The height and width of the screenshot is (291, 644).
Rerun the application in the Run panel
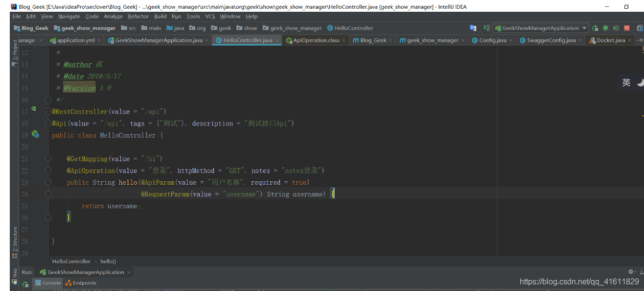[x=25, y=284]
